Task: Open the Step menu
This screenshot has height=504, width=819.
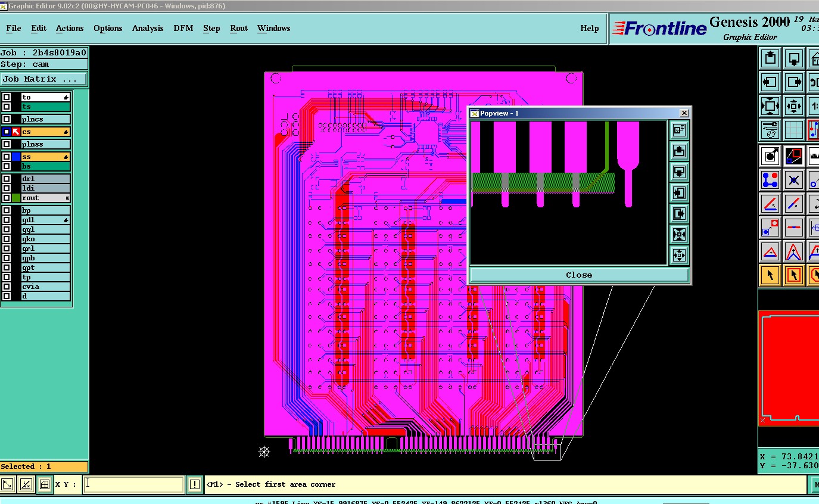Action: tap(211, 28)
